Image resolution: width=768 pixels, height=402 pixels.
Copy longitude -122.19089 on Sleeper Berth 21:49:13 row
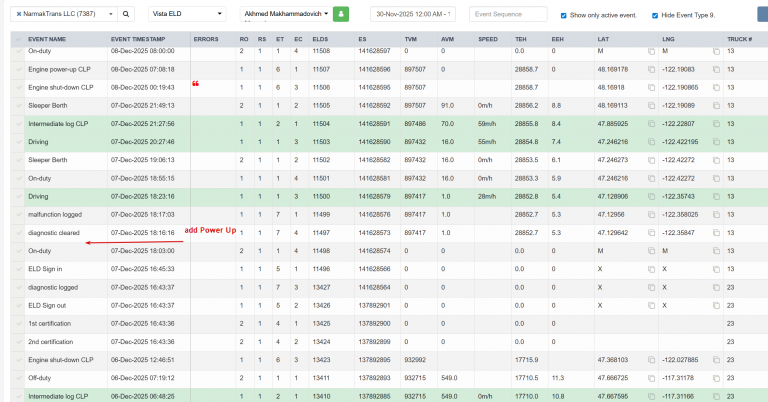[x=716, y=106]
